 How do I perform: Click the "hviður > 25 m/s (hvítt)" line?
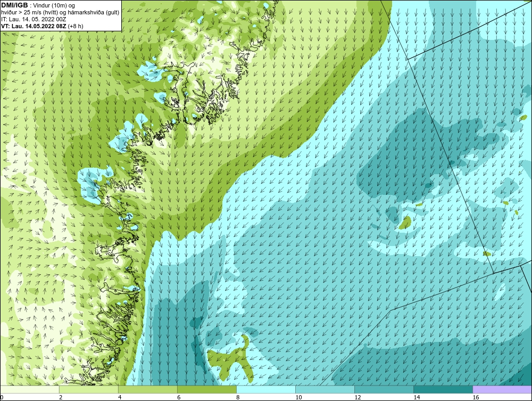click(x=30, y=13)
